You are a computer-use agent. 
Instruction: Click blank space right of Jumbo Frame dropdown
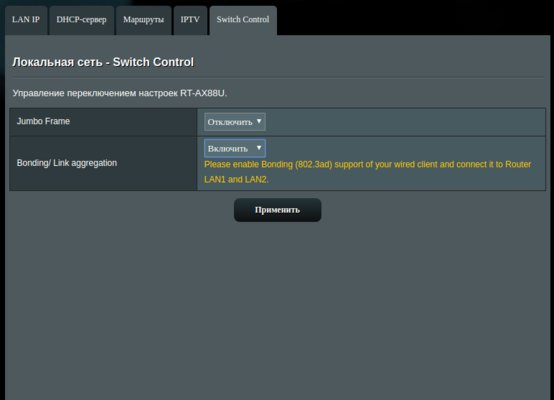tap(405, 122)
